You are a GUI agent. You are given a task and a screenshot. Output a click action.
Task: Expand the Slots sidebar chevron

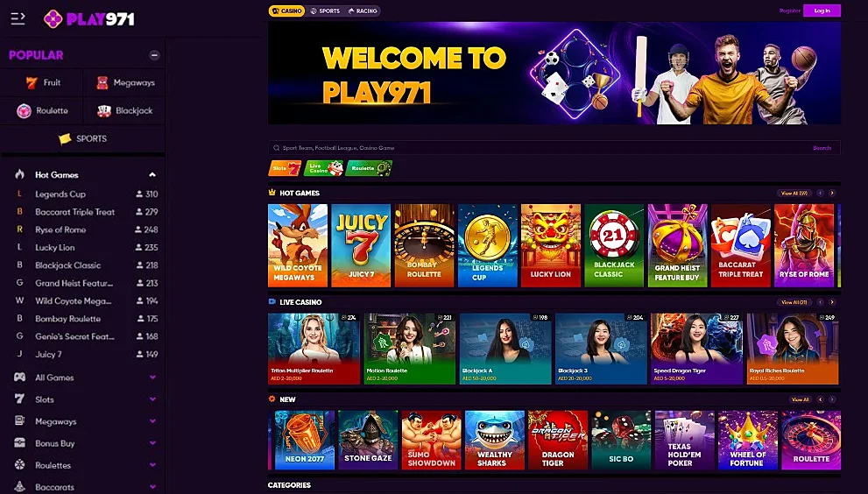click(152, 399)
